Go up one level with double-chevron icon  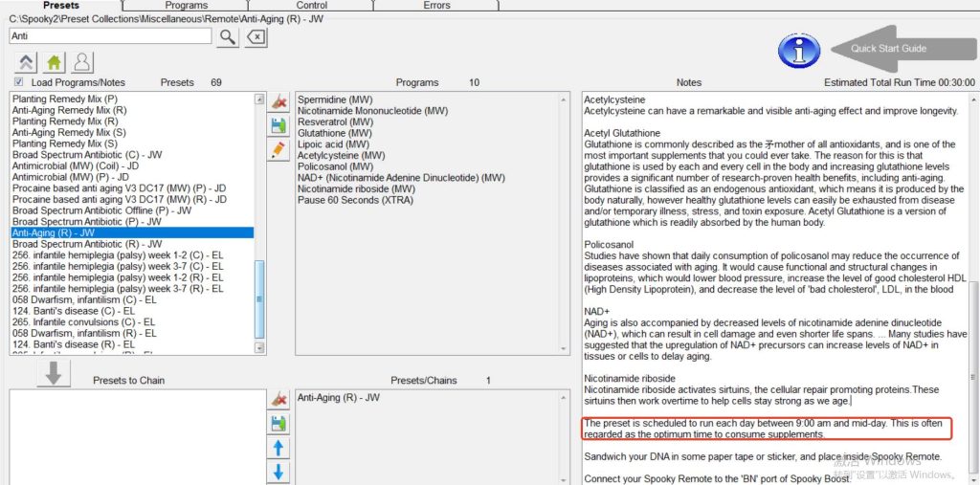tap(26, 63)
